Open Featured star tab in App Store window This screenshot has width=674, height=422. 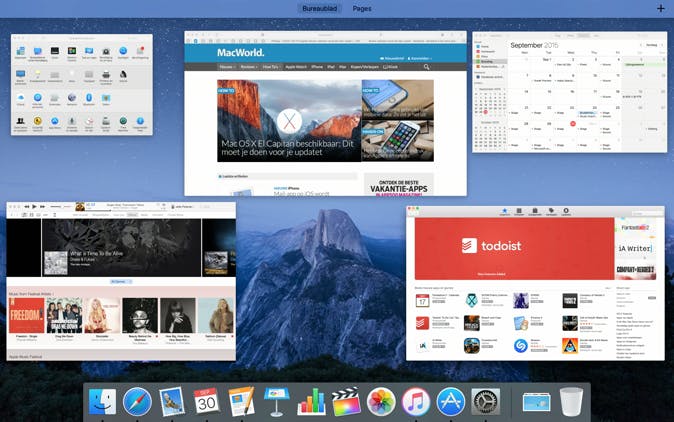(x=505, y=211)
